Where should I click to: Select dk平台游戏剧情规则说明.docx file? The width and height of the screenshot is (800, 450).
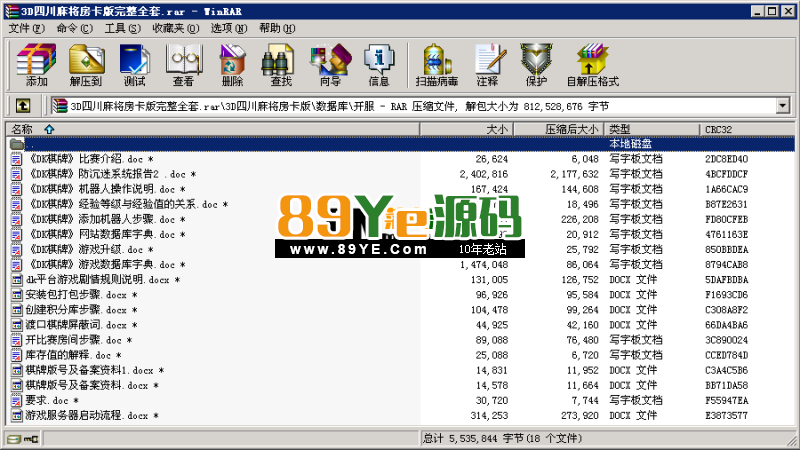(x=103, y=280)
